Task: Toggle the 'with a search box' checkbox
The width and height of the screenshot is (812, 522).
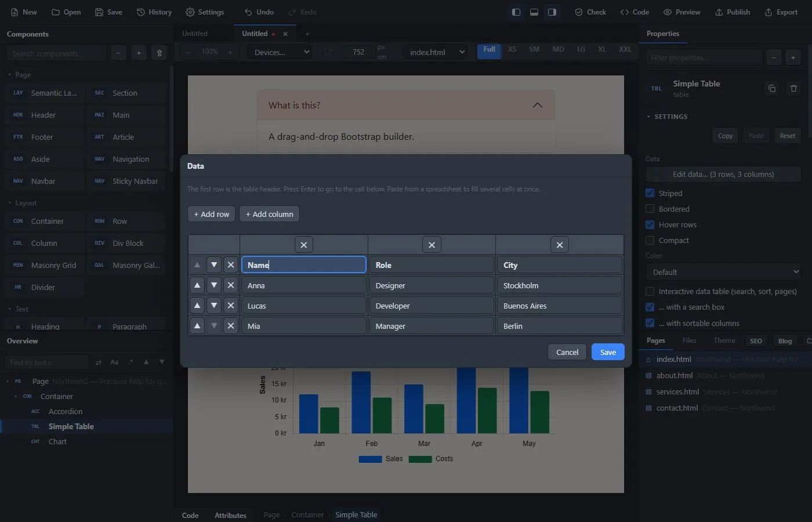Action: point(650,307)
